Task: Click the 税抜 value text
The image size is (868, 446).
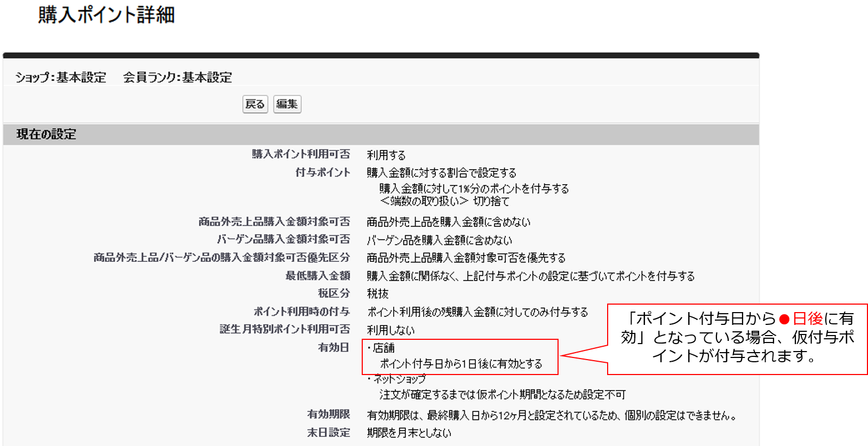Action: pos(378,294)
